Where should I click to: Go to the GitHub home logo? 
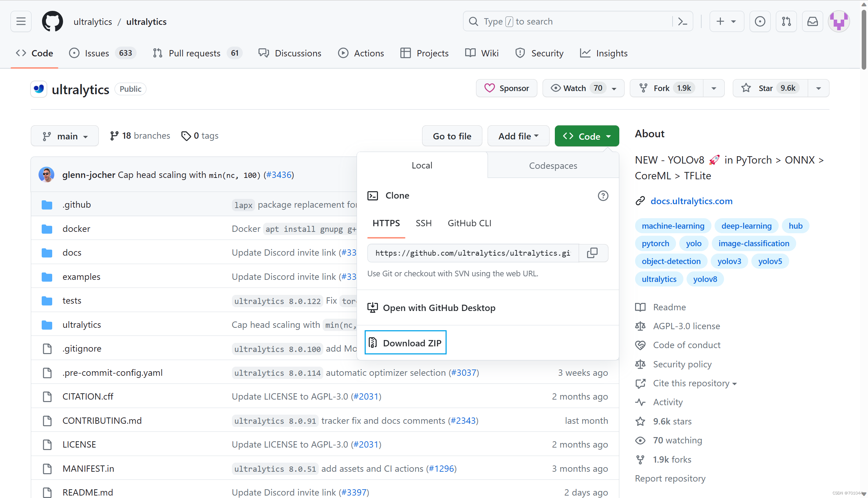click(x=53, y=21)
